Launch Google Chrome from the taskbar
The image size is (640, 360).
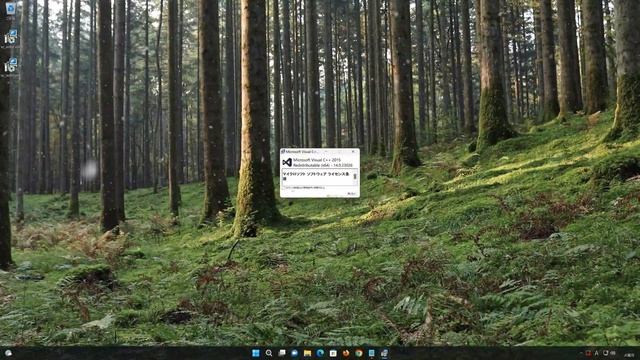coord(359,353)
